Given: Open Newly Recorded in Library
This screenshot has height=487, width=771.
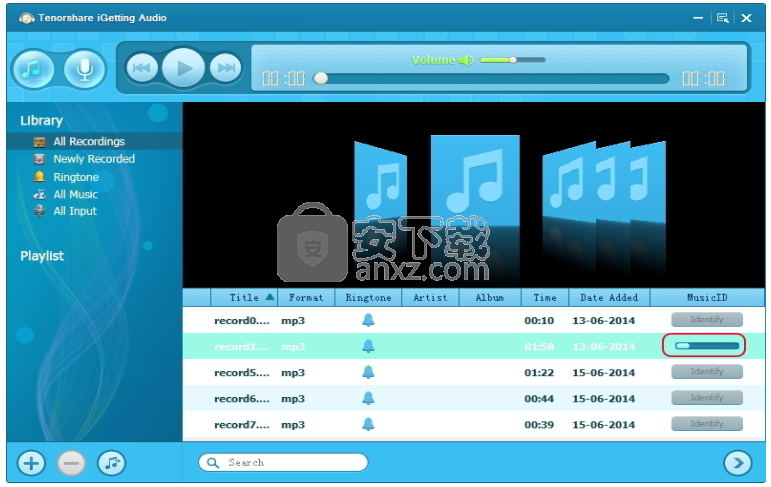Looking at the screenshot, I should [x=94, y=159].
